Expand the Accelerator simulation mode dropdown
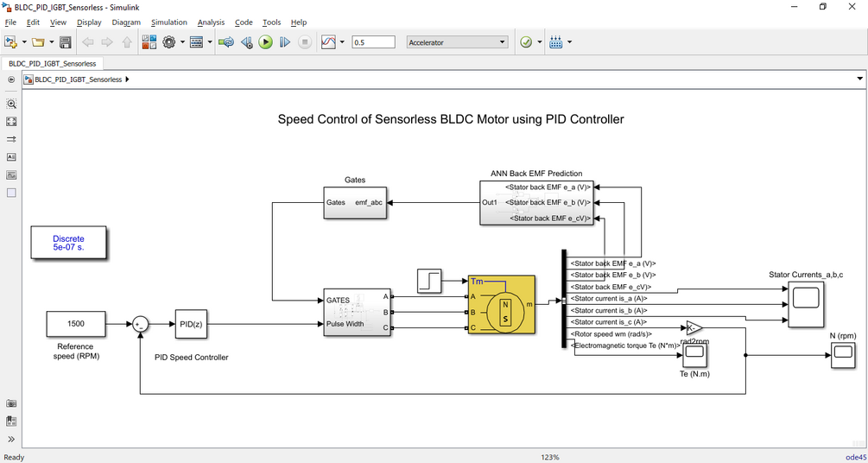Image resolution: width=868 pixels, height=463 pixels. (457, 42)
